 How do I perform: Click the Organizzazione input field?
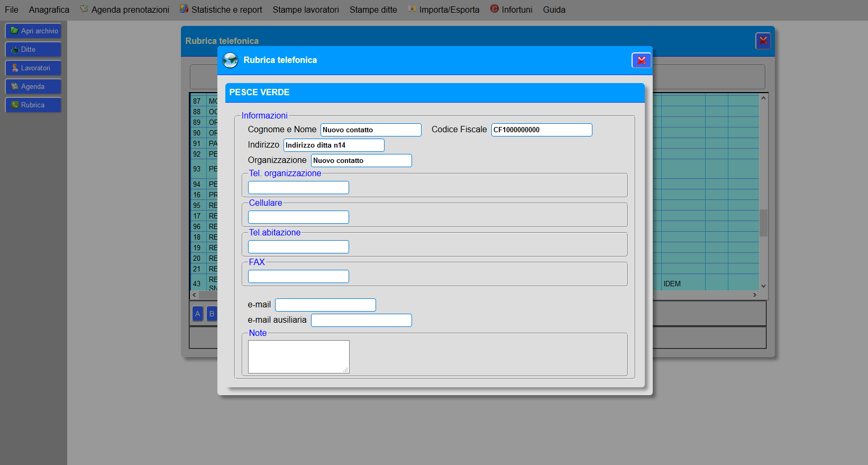[361, 160]
